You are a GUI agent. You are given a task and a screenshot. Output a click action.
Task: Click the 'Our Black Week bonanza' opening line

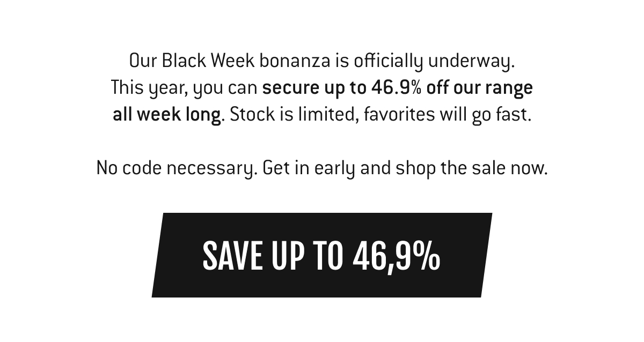click(322, 61)
